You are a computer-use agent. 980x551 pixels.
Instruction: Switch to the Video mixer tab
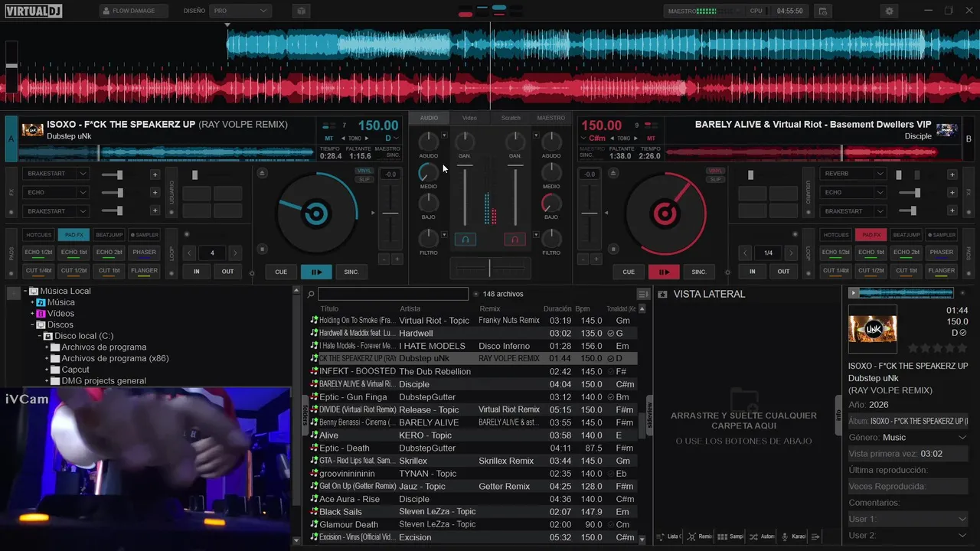point(469,118)
